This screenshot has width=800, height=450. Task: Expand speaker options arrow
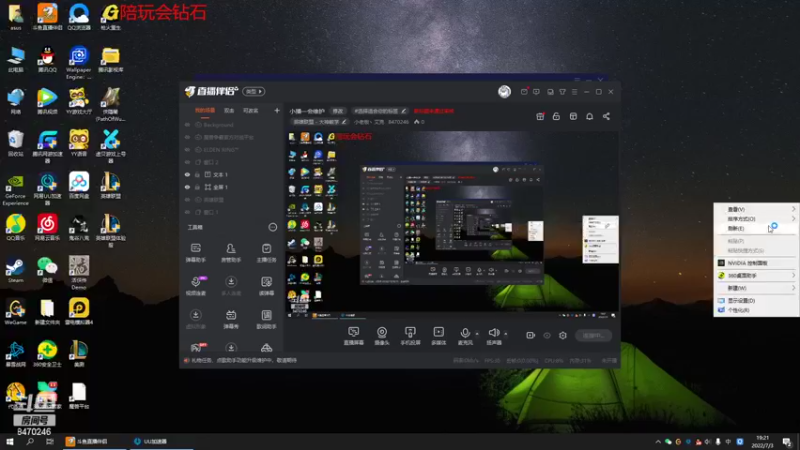pos(506,334)
